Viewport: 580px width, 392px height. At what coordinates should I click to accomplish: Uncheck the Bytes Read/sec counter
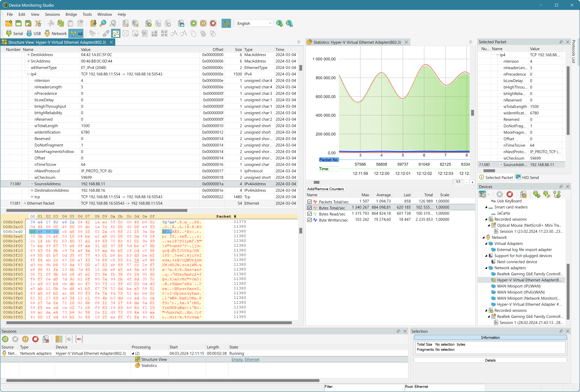pos(309,214)
